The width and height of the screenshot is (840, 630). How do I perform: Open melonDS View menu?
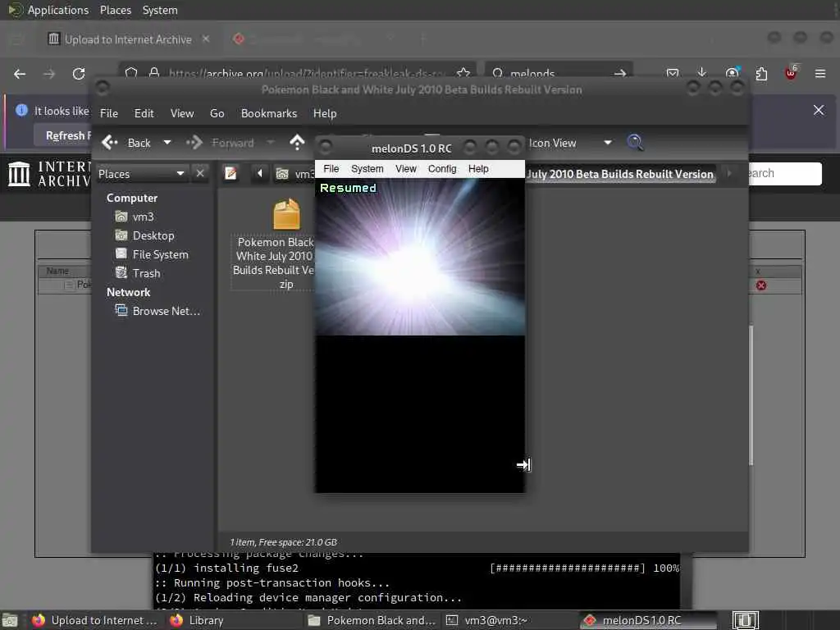point(405,169)
